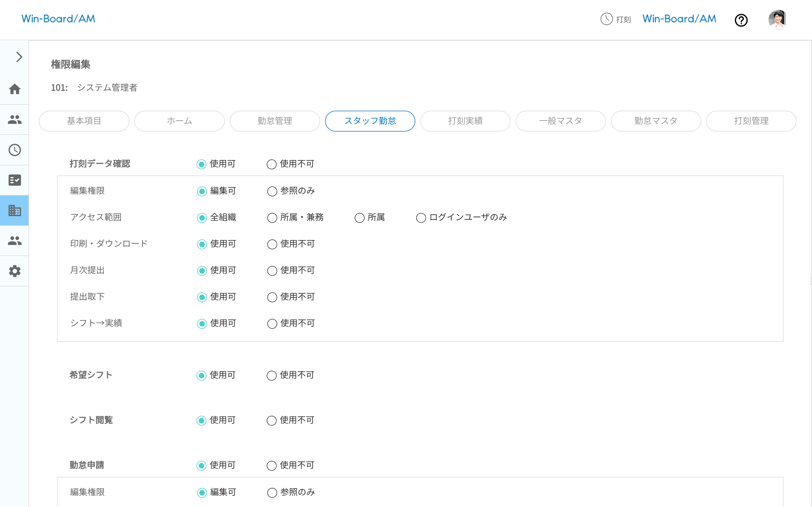Viewport: 812px width, 507px height.
Task: Open the checklist icon in sidebar
Action: (x=15, y=180)
